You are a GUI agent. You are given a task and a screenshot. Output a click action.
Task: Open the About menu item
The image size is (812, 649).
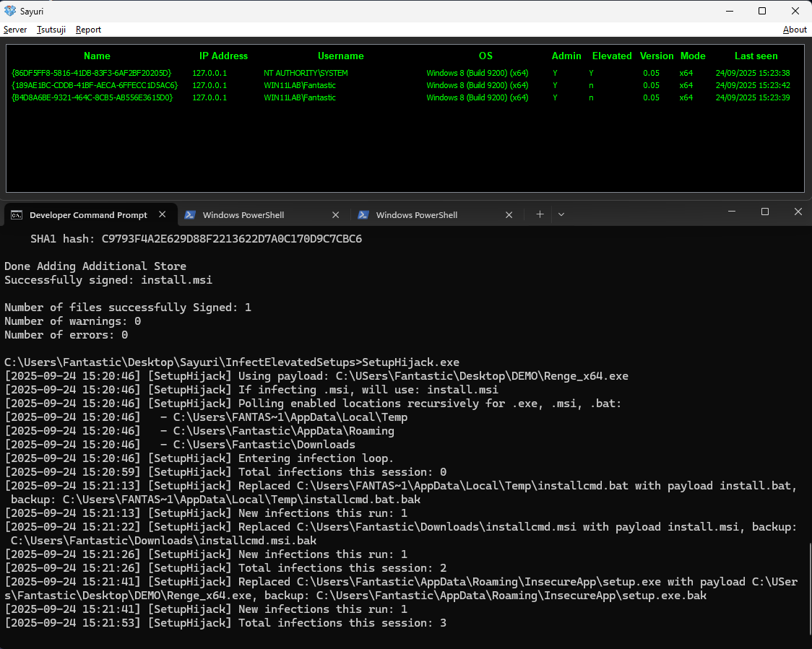tap(795, 30)
